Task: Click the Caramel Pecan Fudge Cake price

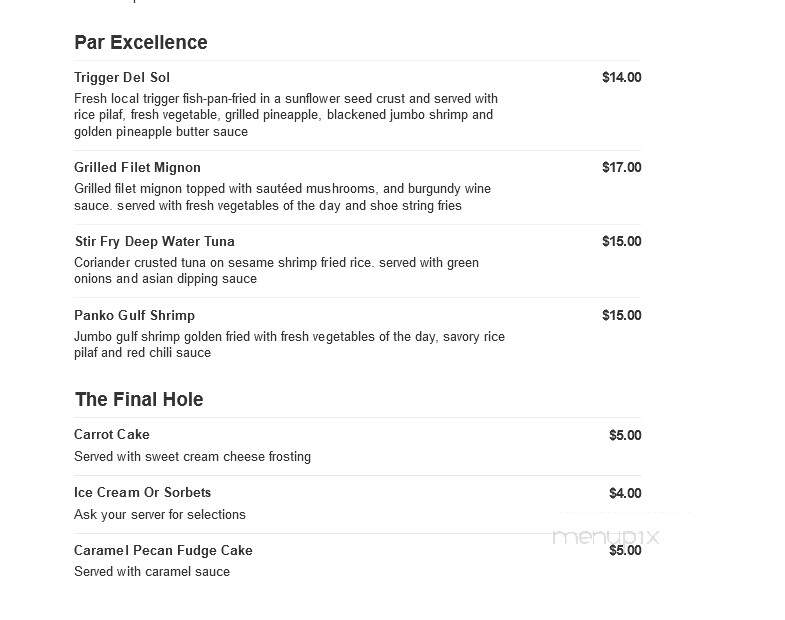Action: (625, 550)
